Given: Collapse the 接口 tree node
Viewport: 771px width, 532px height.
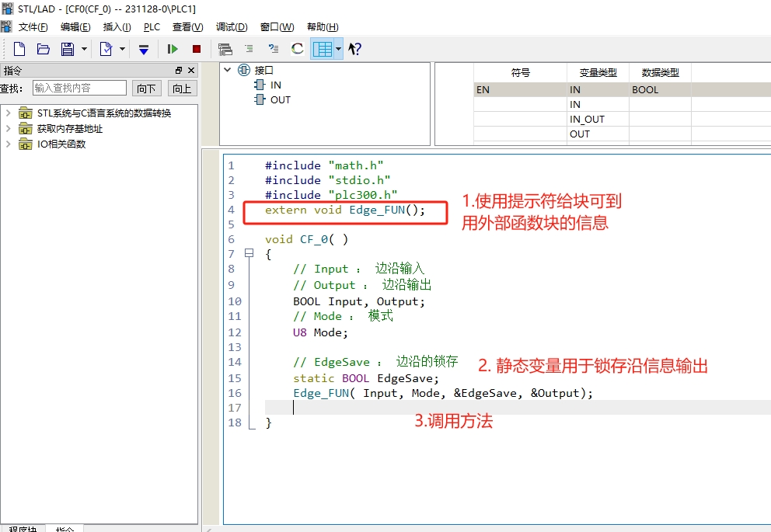Looking at the screenshot, I should (228, 70).
